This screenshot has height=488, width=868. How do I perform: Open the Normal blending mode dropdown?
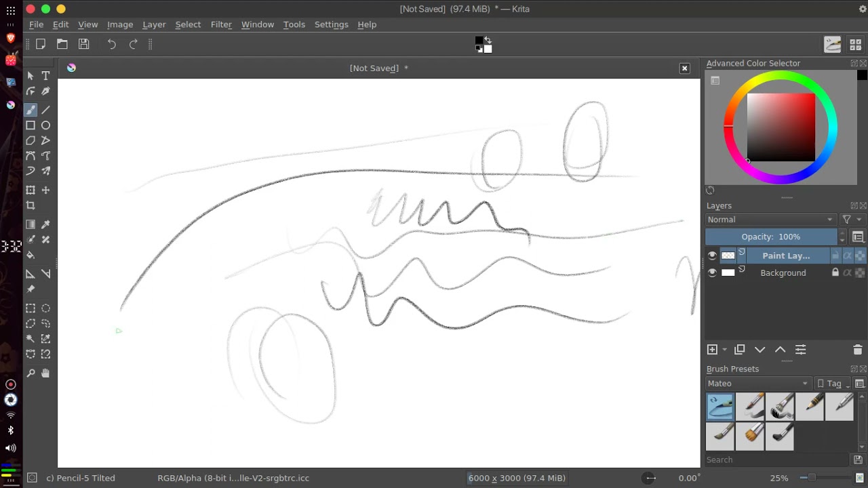[770, 220]
